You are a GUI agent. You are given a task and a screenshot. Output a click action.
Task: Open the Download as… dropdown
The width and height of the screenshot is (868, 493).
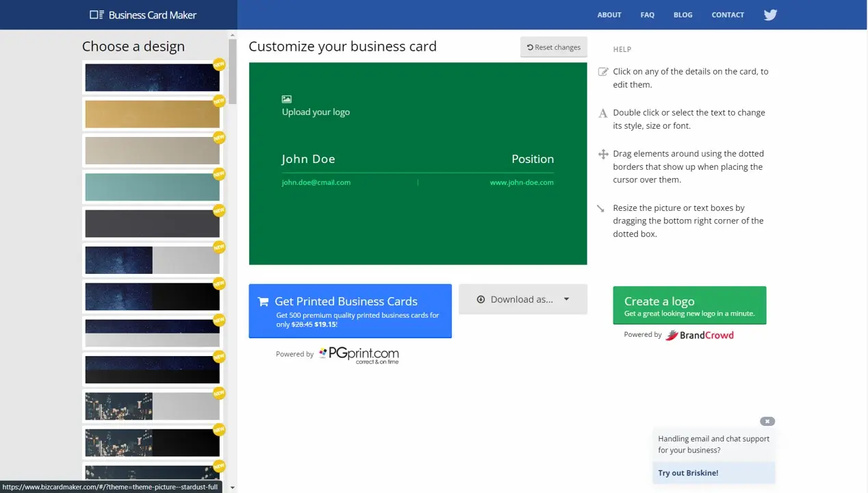(523, 299)
